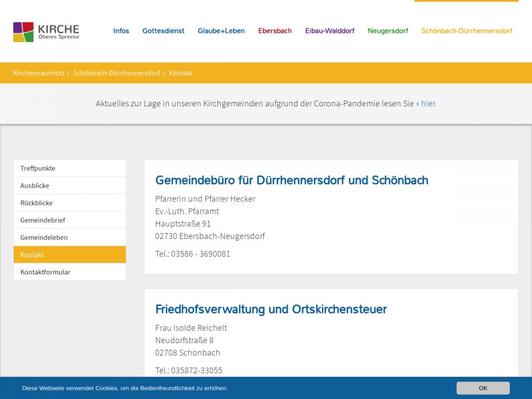Select Schönbach-Dürrhennersdorf in the top menu
The width and height of the screenshot is (532, 399).
click(467, 31)
